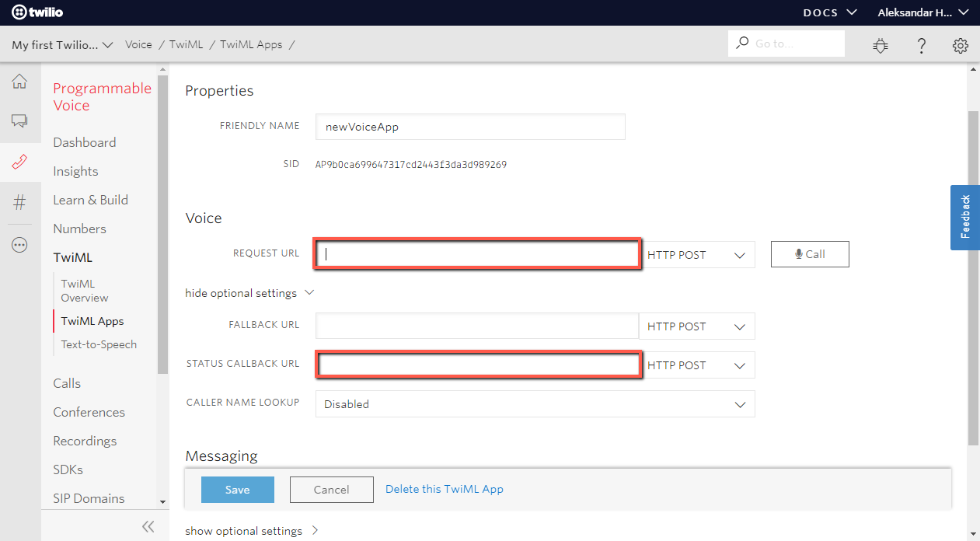Open the help question mark icon

pyautogui.click(x=921, y=45)
